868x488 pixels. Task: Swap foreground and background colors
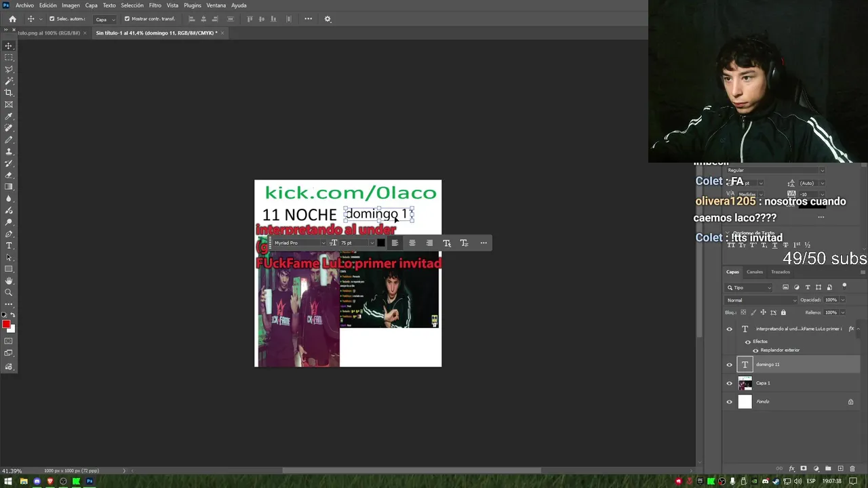coord(13,315)
